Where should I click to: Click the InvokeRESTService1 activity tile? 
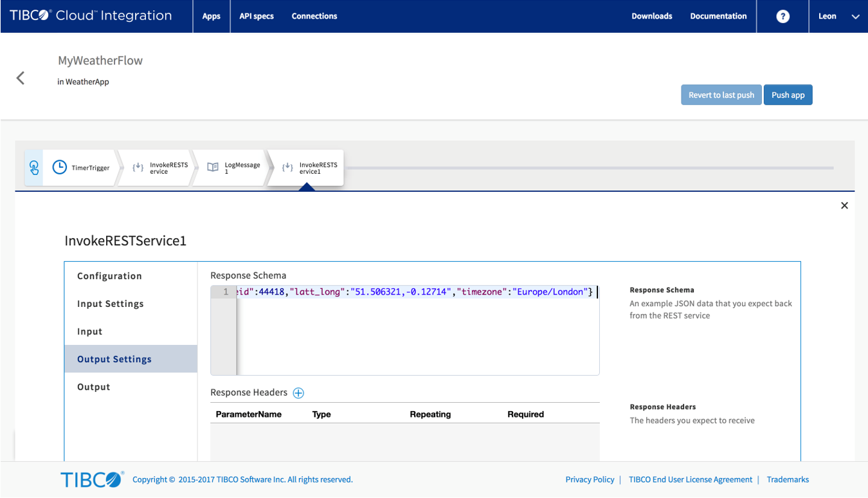click(306, 168)
